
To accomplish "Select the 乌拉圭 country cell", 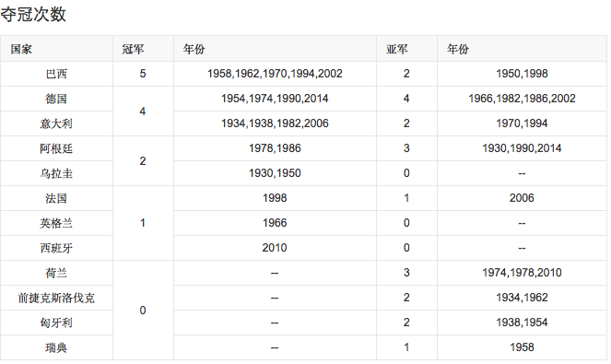I will pyautogui.click(x=56, y=173).
